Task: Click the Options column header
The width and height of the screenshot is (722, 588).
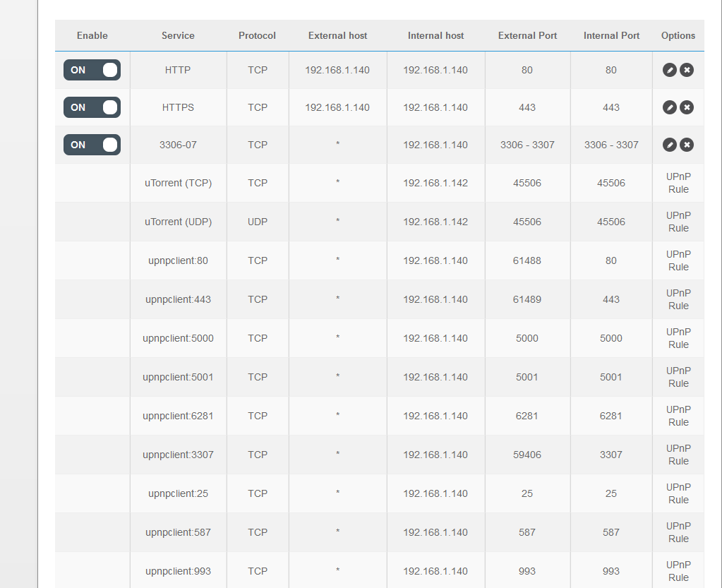Action: pos(678,35)
